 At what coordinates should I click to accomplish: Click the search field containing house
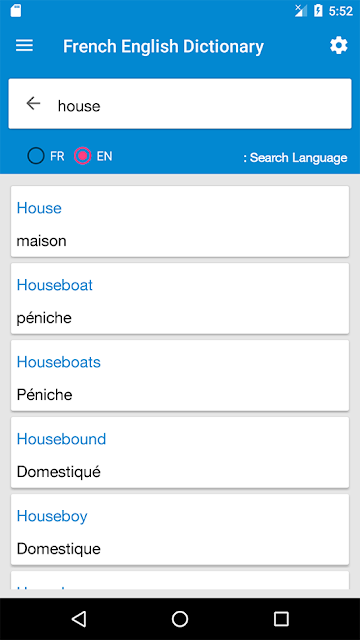pos(180,104)
